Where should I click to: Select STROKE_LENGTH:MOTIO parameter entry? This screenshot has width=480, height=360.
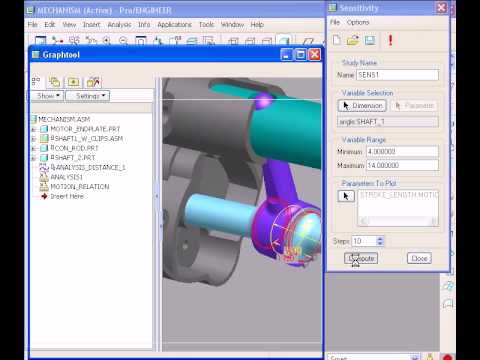click(x=399, y=195)
